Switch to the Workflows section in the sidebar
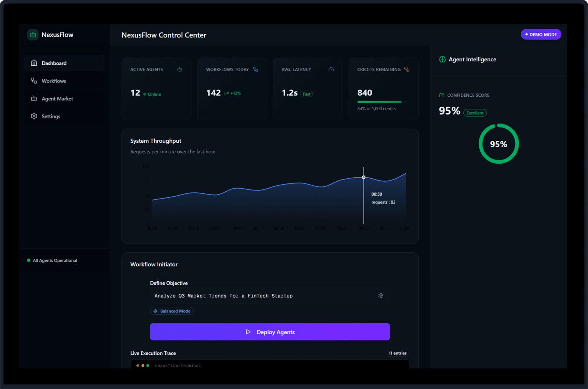 54,81
